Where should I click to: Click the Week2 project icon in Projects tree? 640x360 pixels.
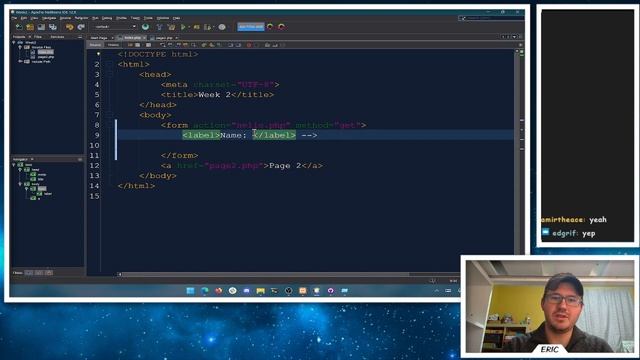20,42
